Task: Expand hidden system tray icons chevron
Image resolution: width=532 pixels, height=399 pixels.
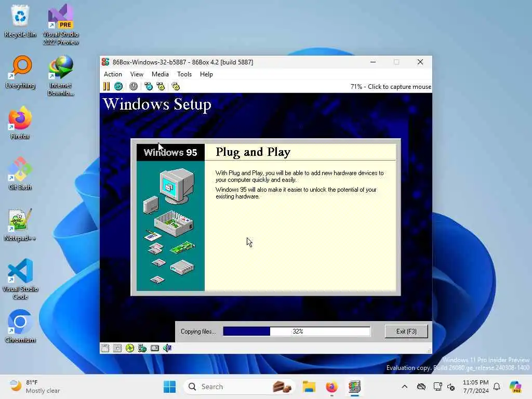Action: [x=404, y=387]
